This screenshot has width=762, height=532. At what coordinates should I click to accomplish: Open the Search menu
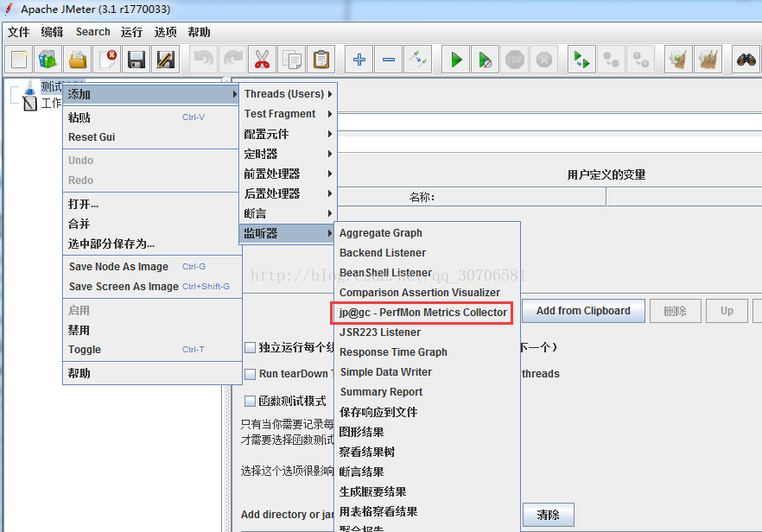point(92,32)
